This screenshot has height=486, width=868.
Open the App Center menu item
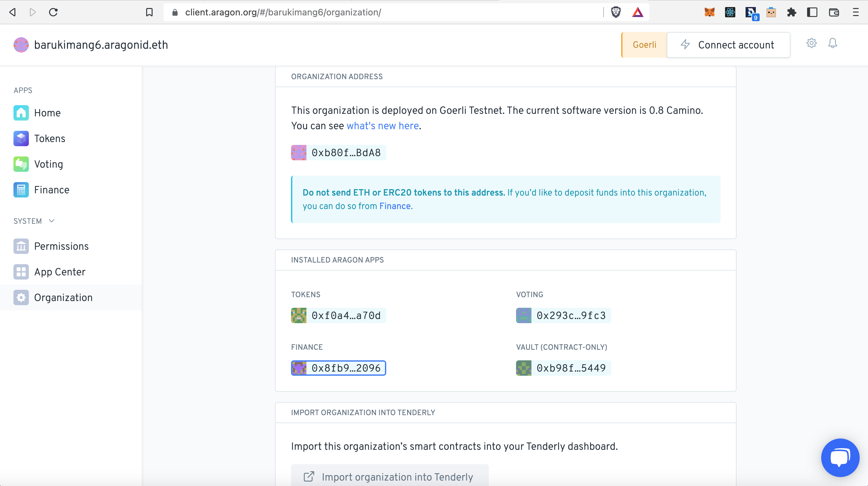pyautogui.click(x=71, y=272)
